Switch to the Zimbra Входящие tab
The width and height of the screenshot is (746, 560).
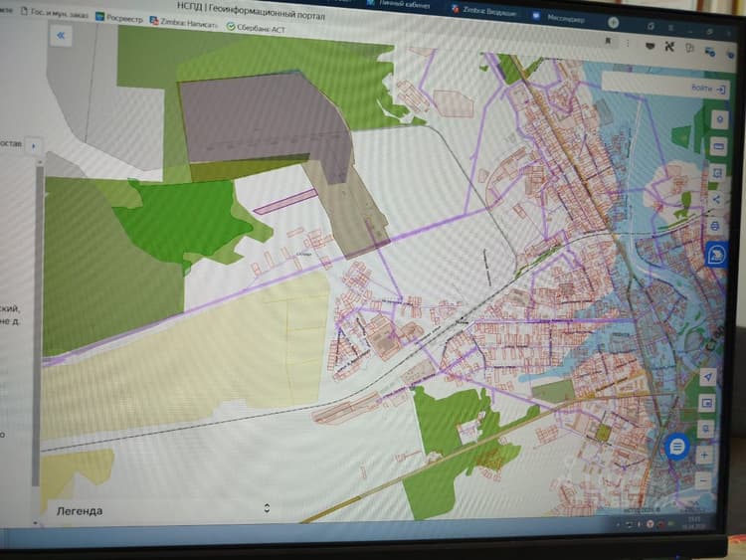(x=483, y=11)
